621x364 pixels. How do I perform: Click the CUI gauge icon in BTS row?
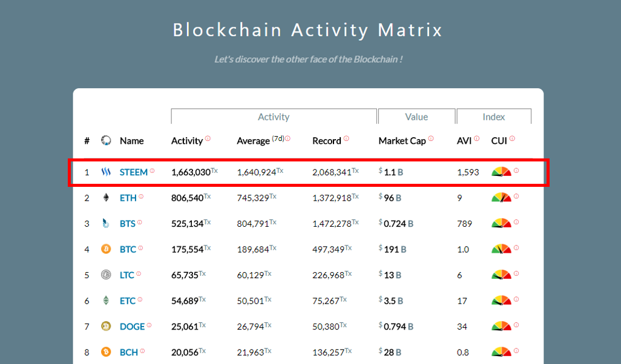pyautogui.click(x=501, y=223)
